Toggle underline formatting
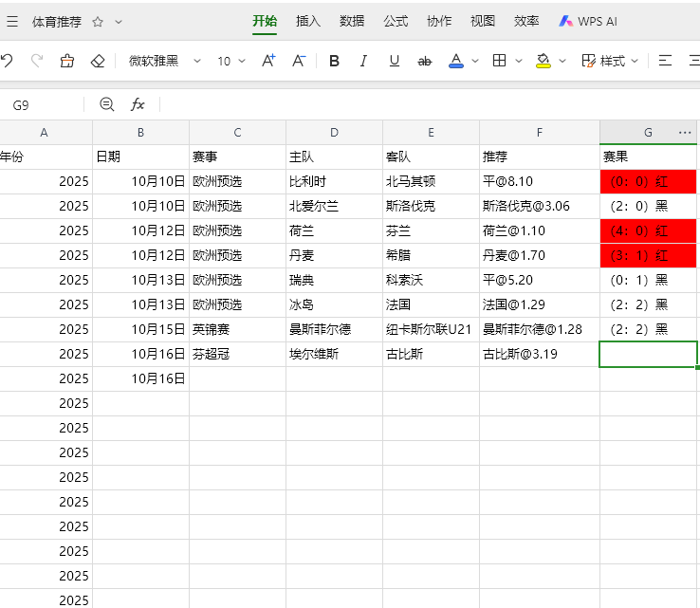 coord(394,61)
